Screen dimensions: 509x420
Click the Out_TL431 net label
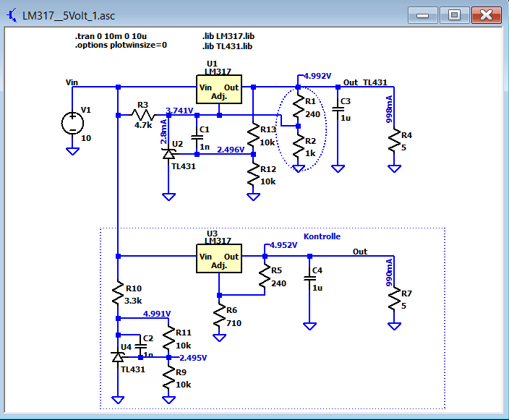pyautogui.click(x=365, y=82)
